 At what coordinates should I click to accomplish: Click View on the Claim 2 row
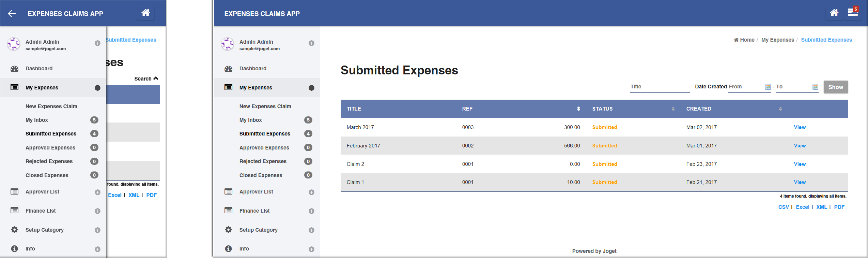pyautogui.click(x=800, y=164)
